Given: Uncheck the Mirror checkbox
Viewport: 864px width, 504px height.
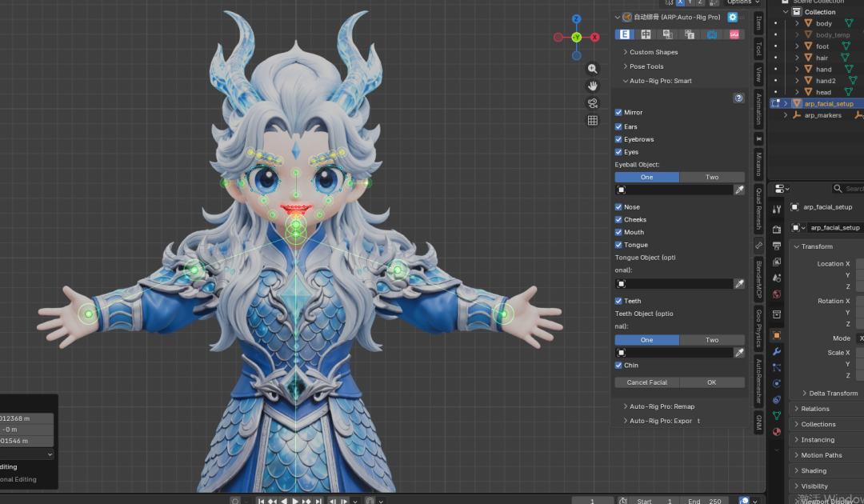Looking at the screenshot, I should click(618, 112).
